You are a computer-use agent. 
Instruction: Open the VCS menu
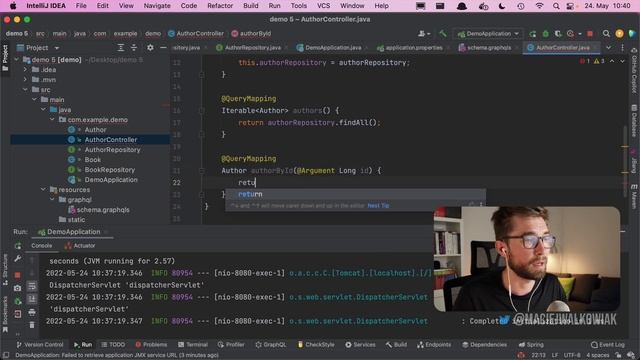pos(324,6)
